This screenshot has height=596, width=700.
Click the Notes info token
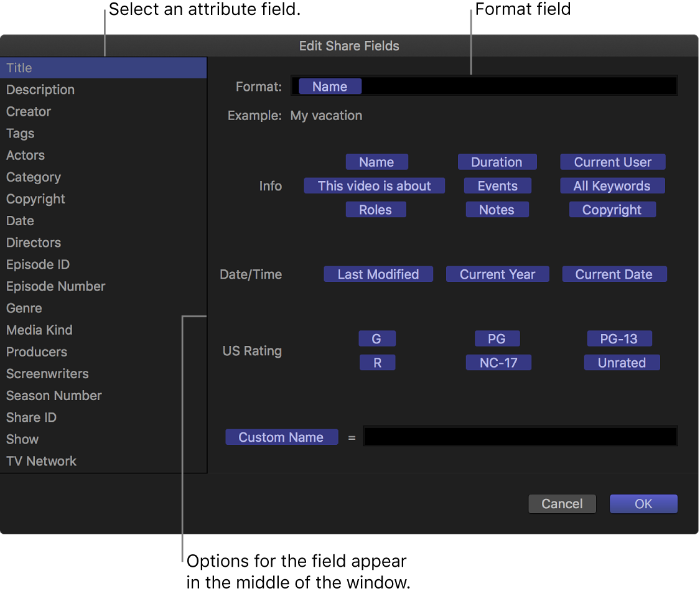[497, 209]
